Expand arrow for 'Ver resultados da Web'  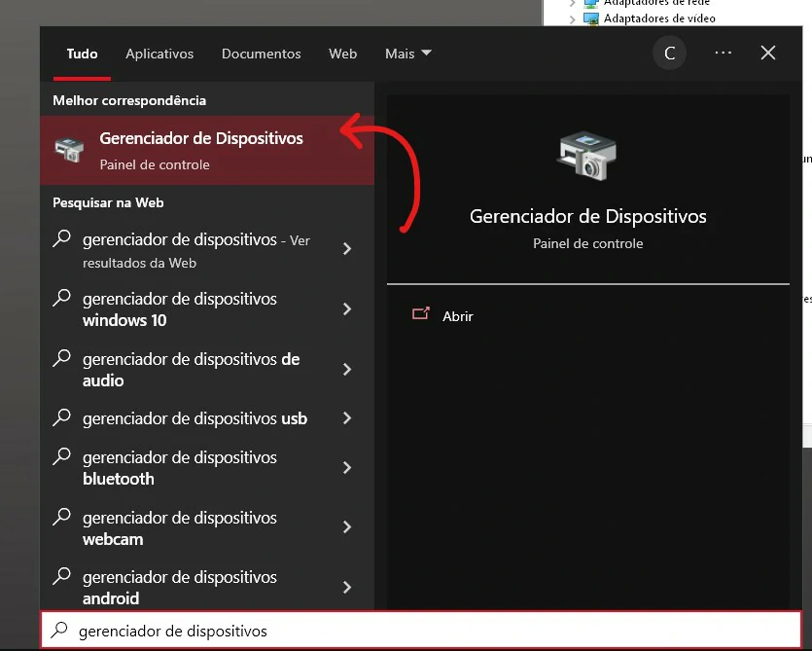coord(347,249)
